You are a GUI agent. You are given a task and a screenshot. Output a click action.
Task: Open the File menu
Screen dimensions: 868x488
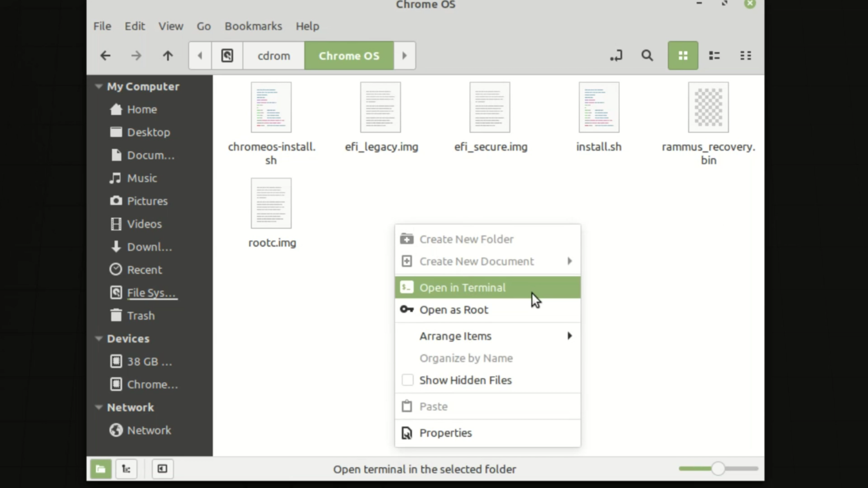(x=102, y=26)
